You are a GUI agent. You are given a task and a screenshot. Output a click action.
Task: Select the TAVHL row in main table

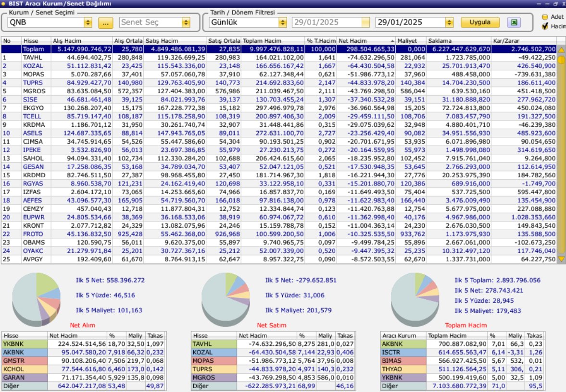pyautogui.click(x=278, y=57)
